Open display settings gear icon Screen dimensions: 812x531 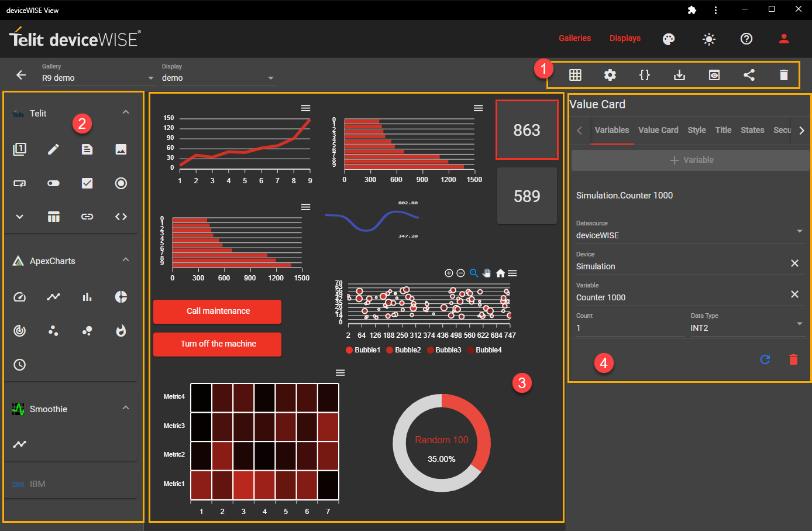610,75
